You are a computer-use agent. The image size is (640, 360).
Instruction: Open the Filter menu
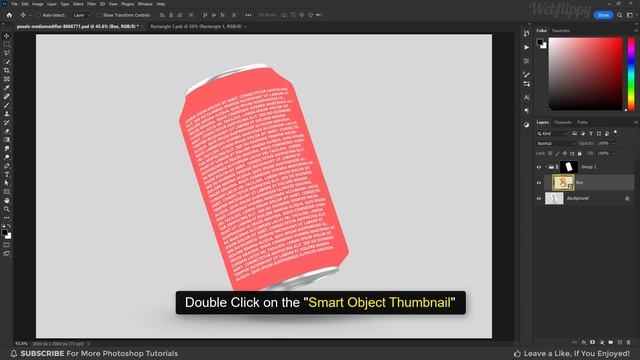click(91, 4)
